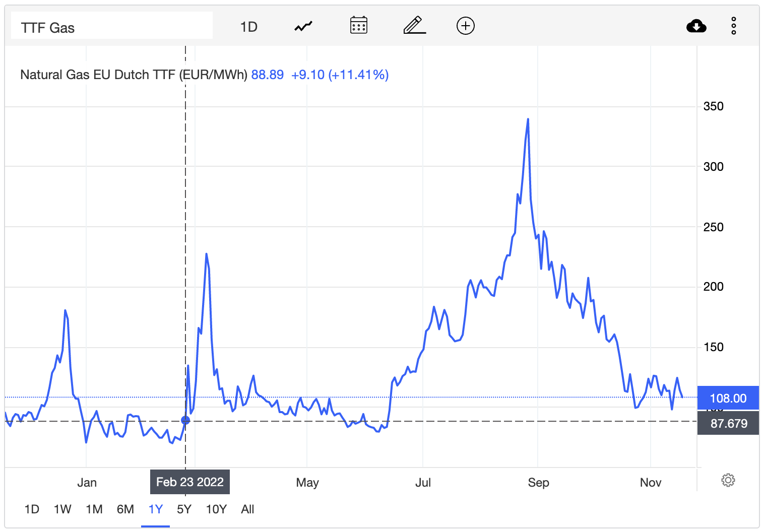The width and height of the screenshot is (764, 532).
Task: Open the 1D interval dropdown
Action: tap(248, 27)
